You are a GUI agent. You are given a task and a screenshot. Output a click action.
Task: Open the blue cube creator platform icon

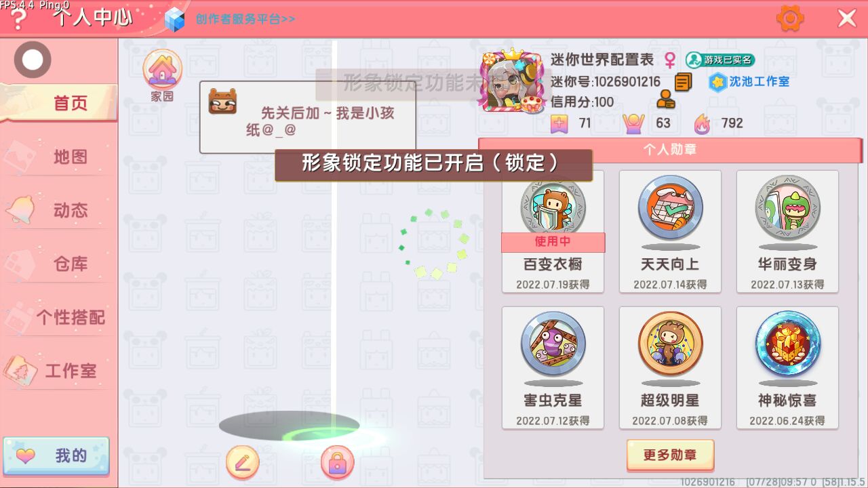(x=175, y=20)
